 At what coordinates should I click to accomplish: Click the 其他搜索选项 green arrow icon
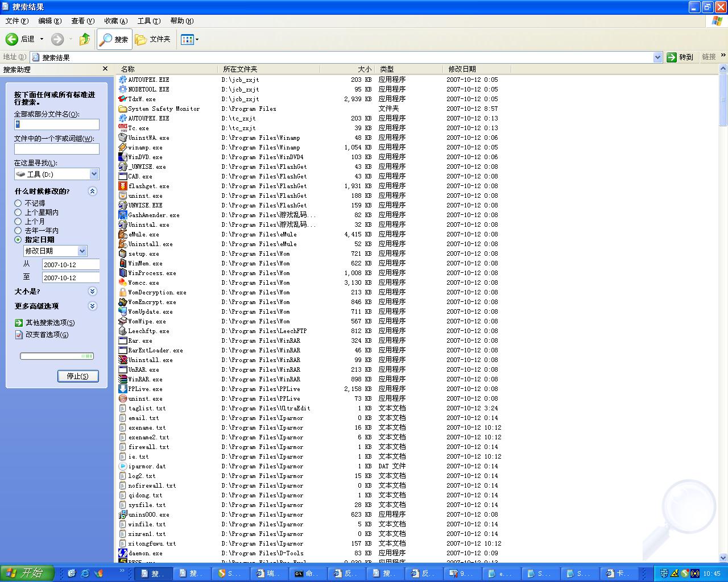tap(19, 322)
